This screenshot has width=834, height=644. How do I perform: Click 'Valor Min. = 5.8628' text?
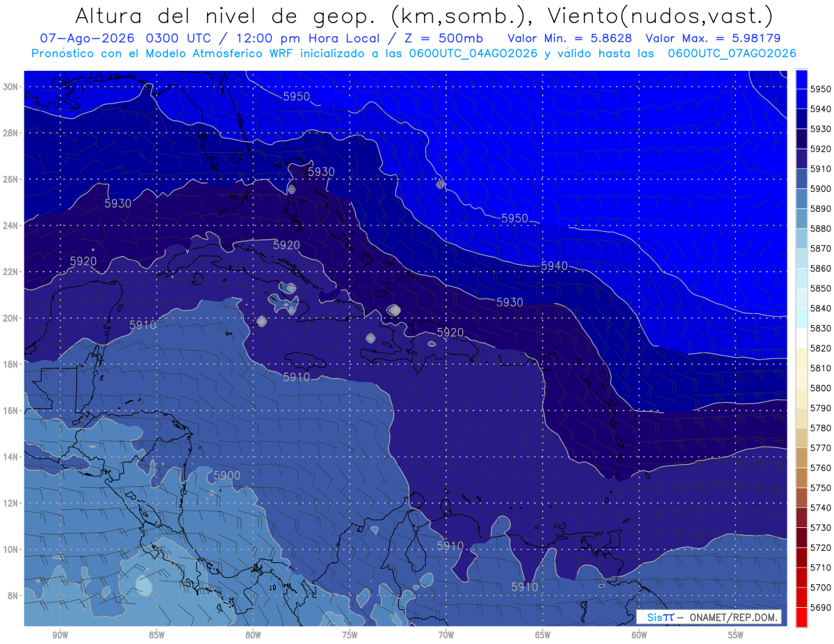point(570,38)
